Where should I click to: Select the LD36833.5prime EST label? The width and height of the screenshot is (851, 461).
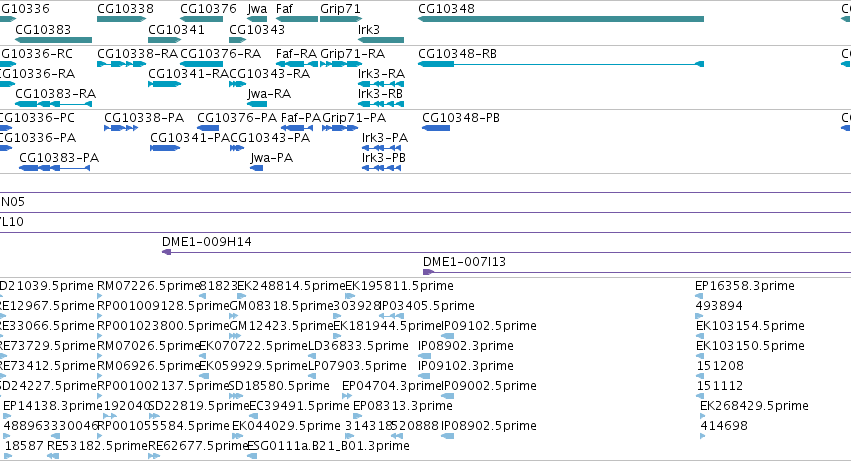(x=358, y=346)
